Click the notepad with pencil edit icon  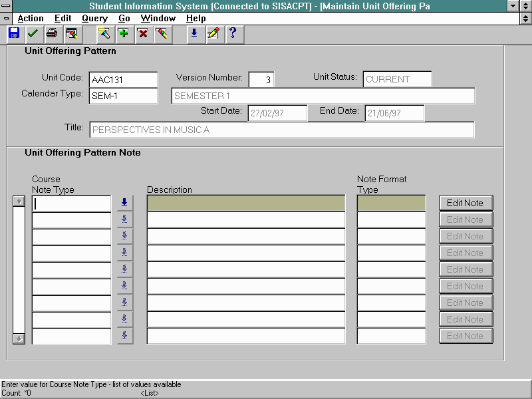213,33
